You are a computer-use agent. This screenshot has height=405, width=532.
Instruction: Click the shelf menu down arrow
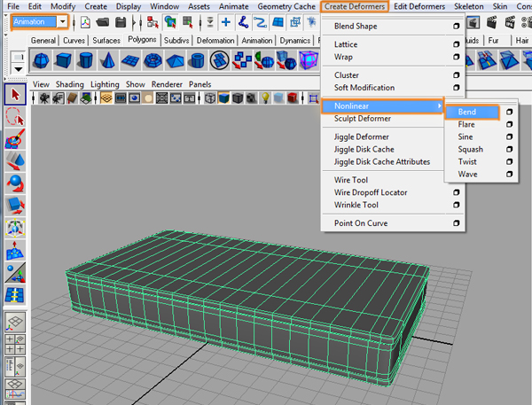18,69
